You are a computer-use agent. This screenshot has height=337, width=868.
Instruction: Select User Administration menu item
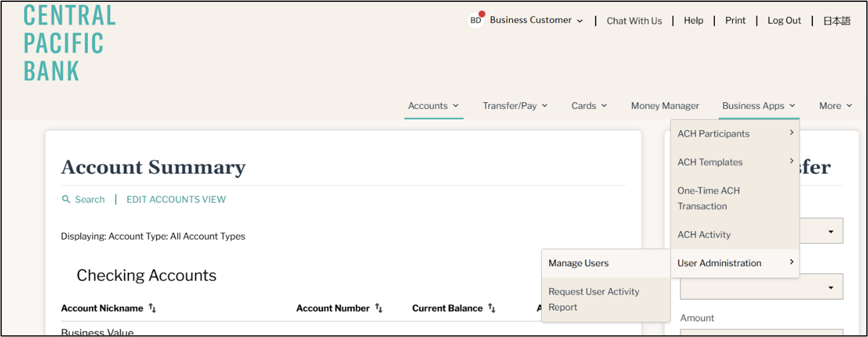735,263
